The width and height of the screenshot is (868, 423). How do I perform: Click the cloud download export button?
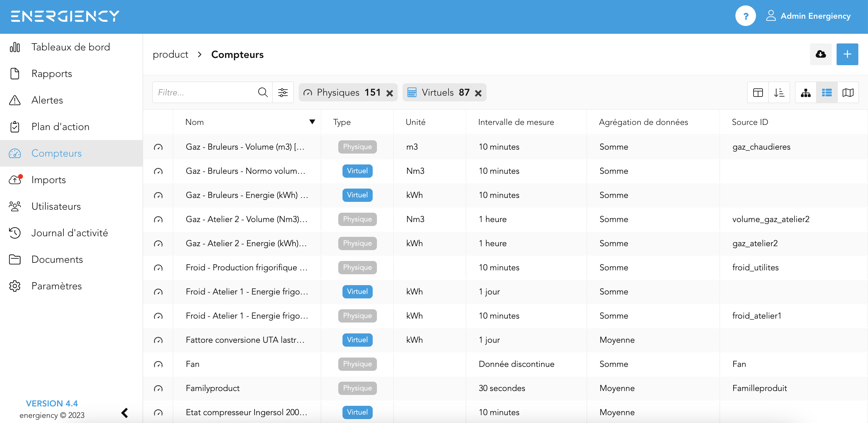pos(821,54)
